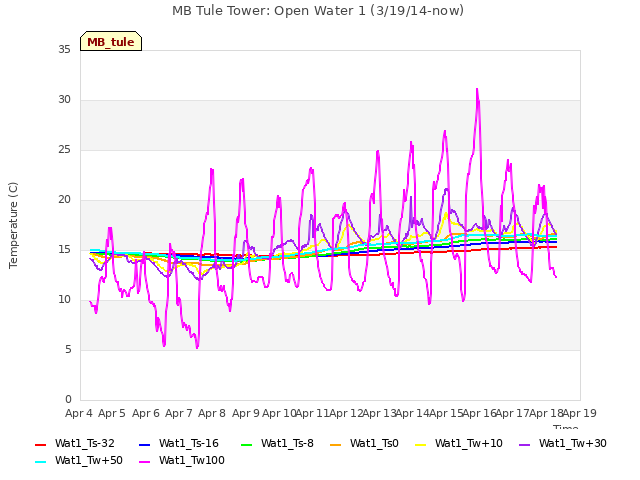
Task: Click the 20 y-axis tick label
Action: pos(64,200)
